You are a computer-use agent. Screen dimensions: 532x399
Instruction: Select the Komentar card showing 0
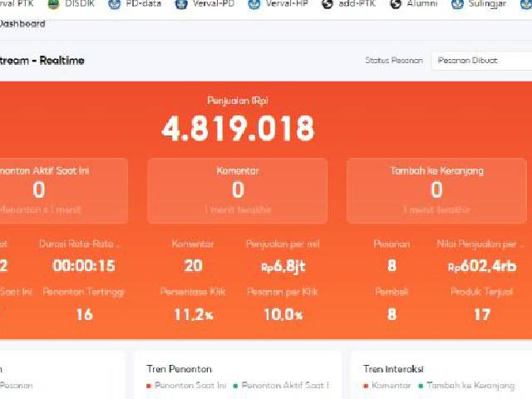pyautogui.click(x=238, y=190)
